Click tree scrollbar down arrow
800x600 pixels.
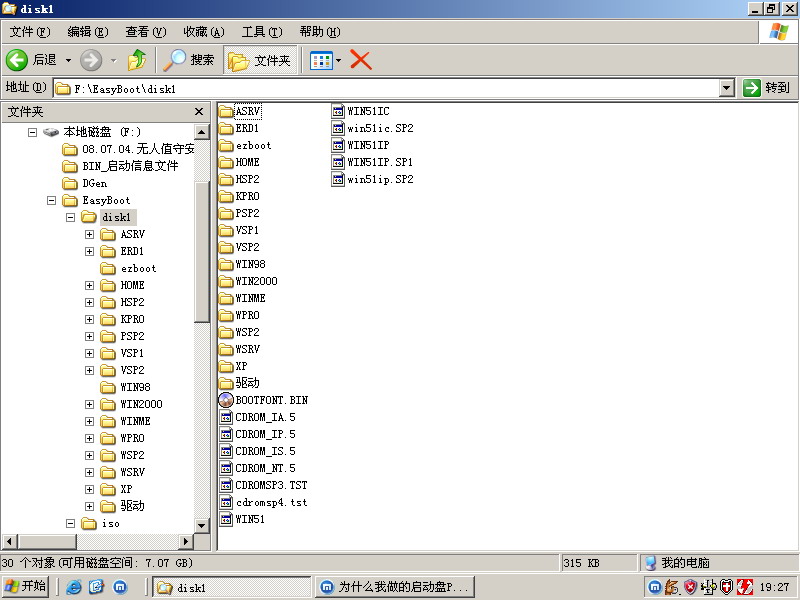[x=202, y=525]
